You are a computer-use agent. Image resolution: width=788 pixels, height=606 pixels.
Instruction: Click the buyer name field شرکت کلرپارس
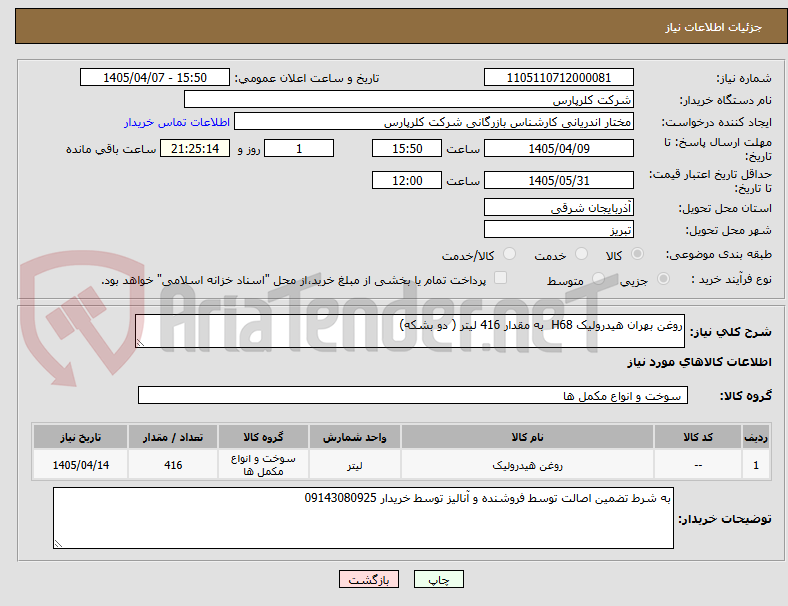click(x=409, y=99)
